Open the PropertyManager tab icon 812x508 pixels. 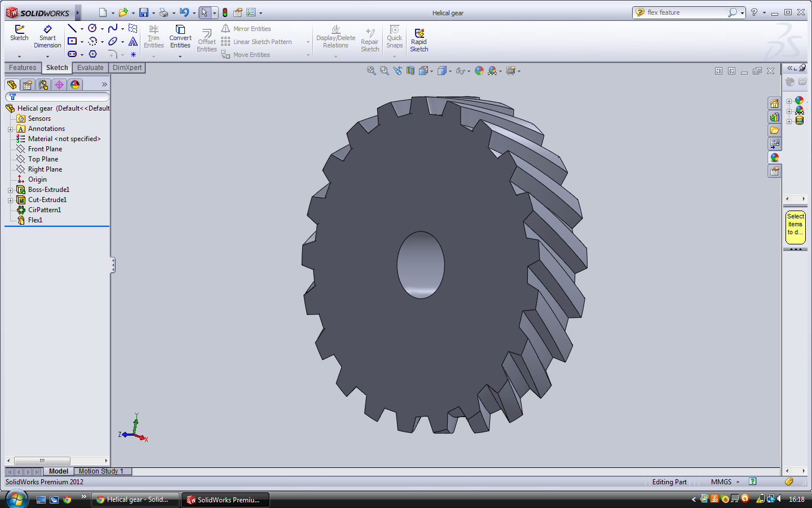[x=28, y=85]
